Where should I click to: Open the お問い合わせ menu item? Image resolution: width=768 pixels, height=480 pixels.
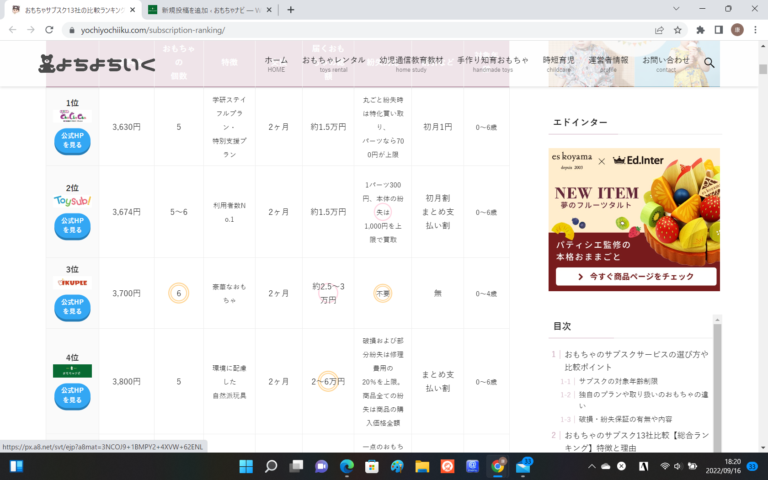(x=666, y=64)
